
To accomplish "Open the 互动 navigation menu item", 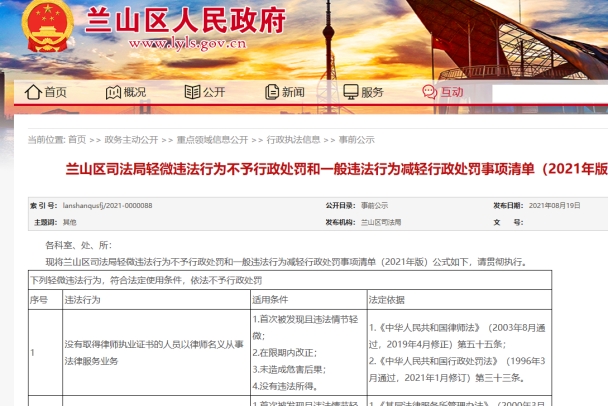I will click(x=452, y=92).
